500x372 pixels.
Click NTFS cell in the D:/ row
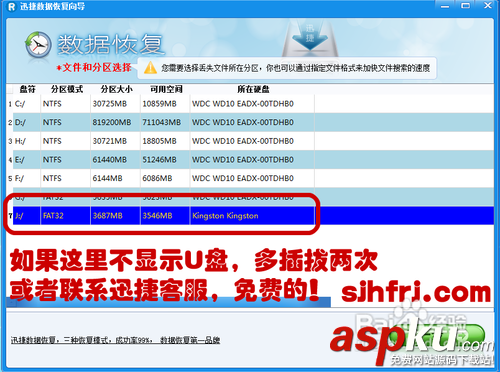click(x=65, y=123)
